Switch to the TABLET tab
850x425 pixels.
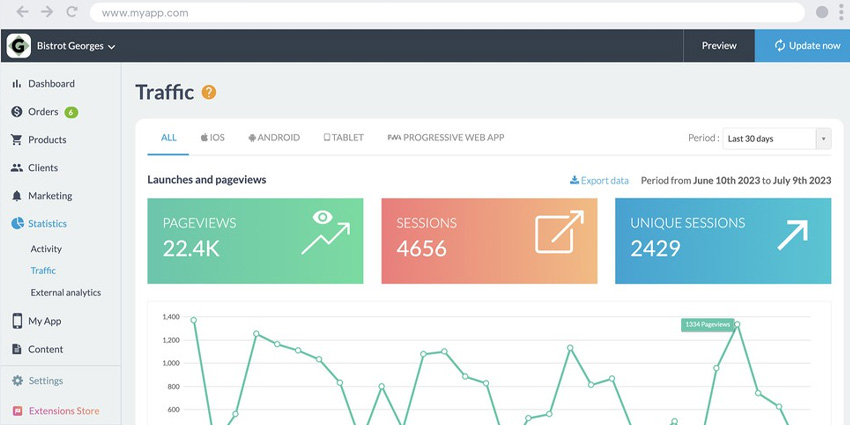tap(343, 138)
